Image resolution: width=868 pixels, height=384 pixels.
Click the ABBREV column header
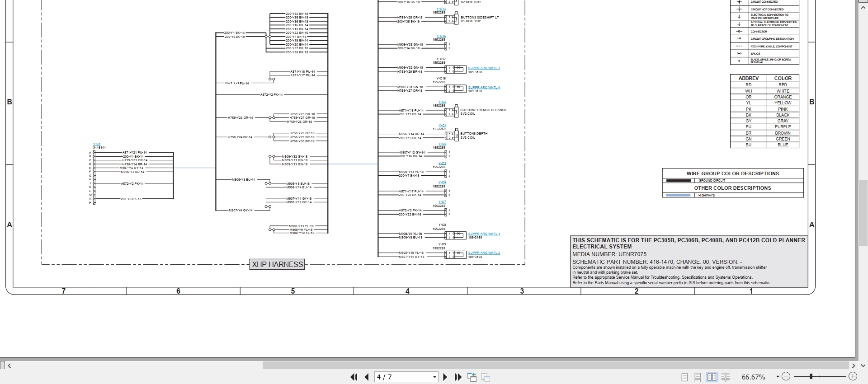[x=748, y=78]
